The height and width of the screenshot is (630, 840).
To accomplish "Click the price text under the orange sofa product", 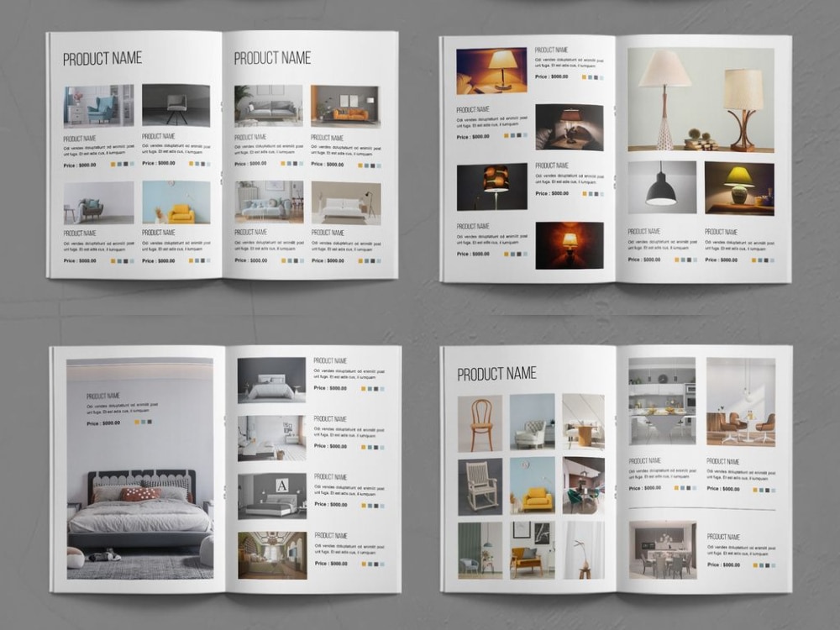I will coord(328,165).
